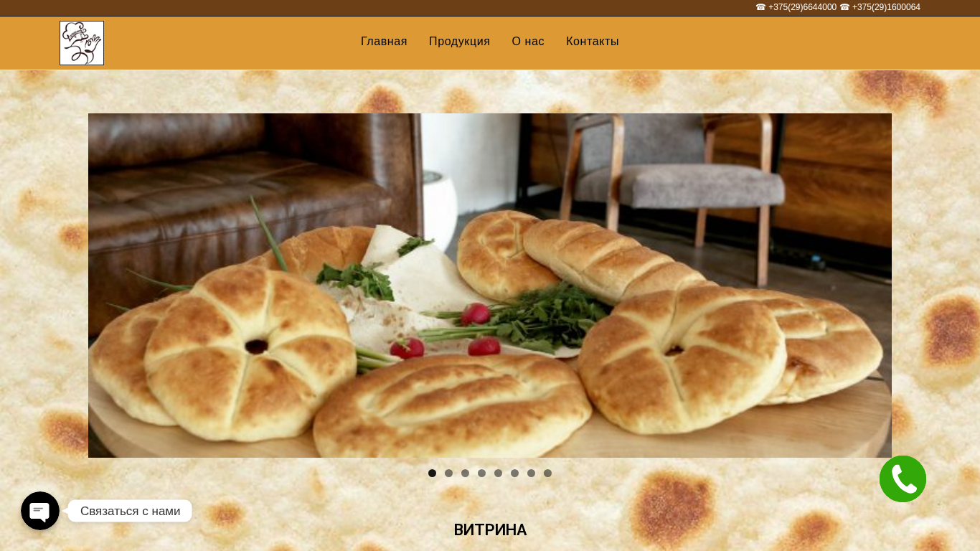Select the fourth slider dot
The image size is (980, 551).
click(x=481, y=474)
